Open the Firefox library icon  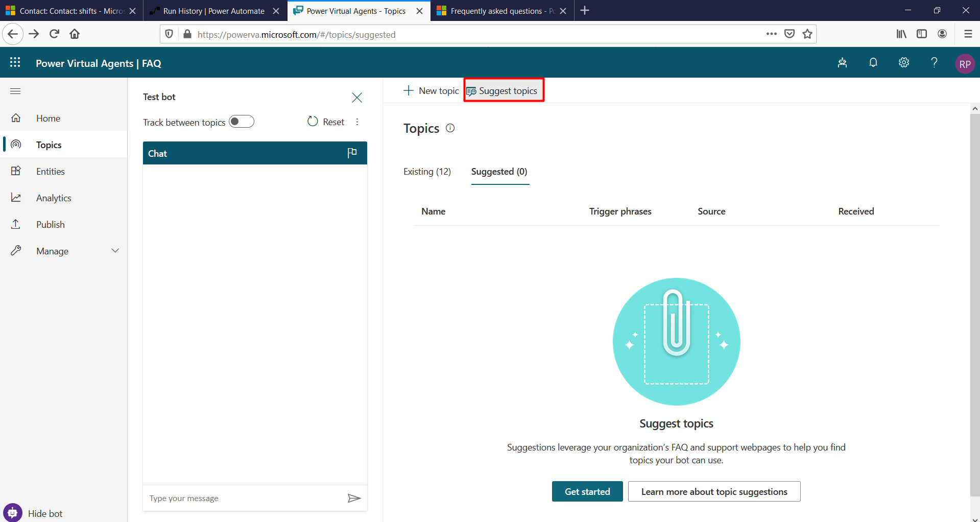pyautogui.click(x=901, y=34)
